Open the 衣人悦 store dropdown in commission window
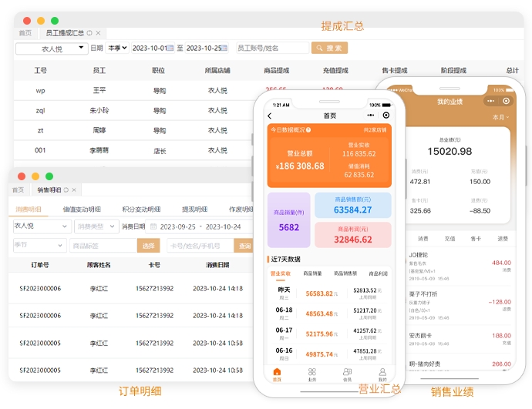The width and height of the screenshot is (532, 409). 52,49
